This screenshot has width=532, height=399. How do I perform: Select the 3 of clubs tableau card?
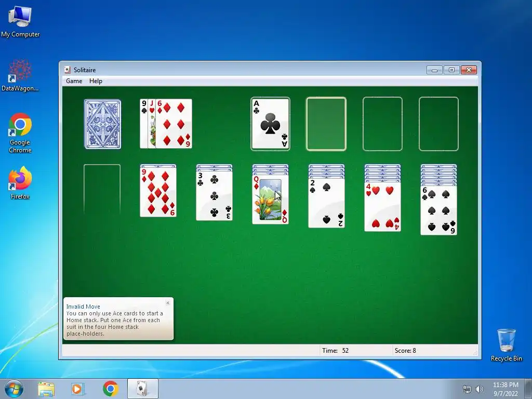214,196
